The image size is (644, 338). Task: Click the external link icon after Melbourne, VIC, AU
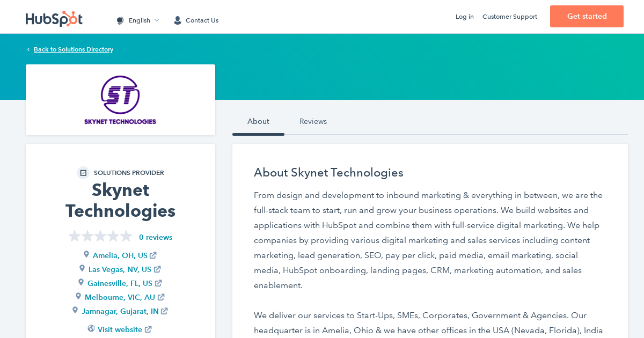[161, 297]
